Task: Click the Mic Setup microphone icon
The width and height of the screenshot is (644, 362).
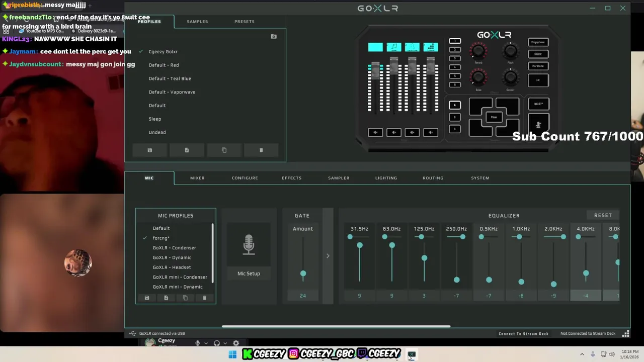Action: [249, 245]
